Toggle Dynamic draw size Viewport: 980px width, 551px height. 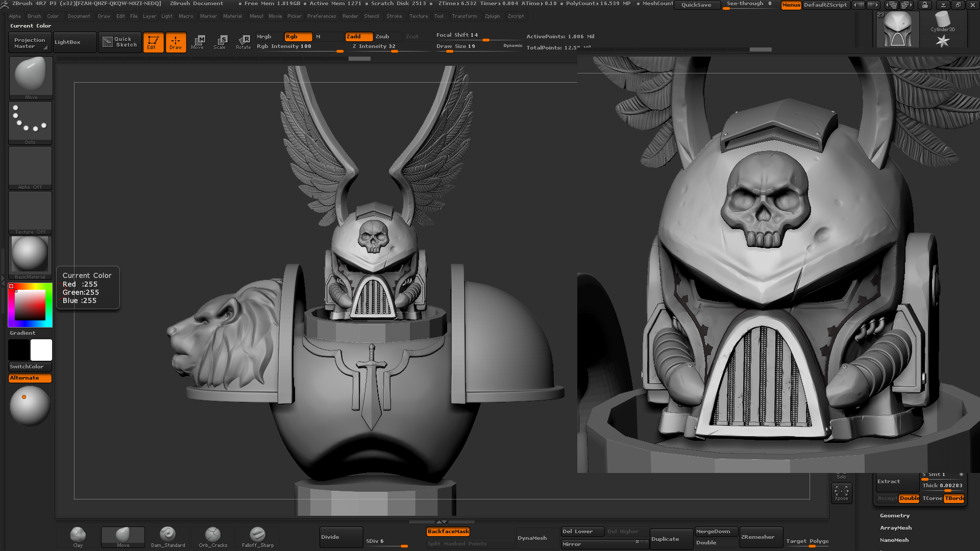pos(512,46)
